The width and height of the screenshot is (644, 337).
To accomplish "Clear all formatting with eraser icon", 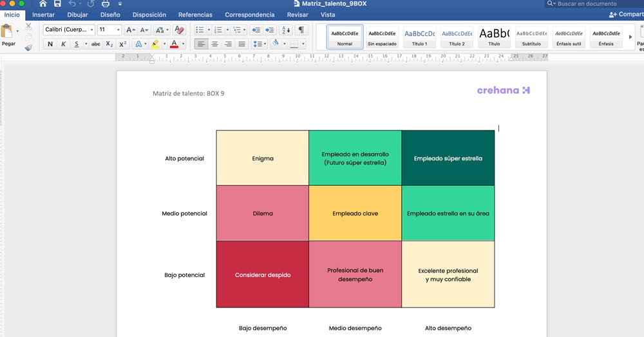I will 179,30.
